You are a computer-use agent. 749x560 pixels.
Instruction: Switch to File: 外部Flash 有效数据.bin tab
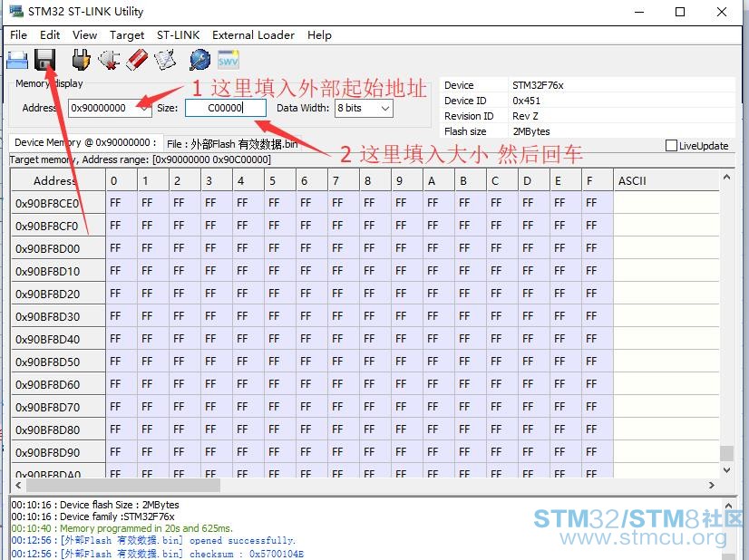(x=233, y=144)
